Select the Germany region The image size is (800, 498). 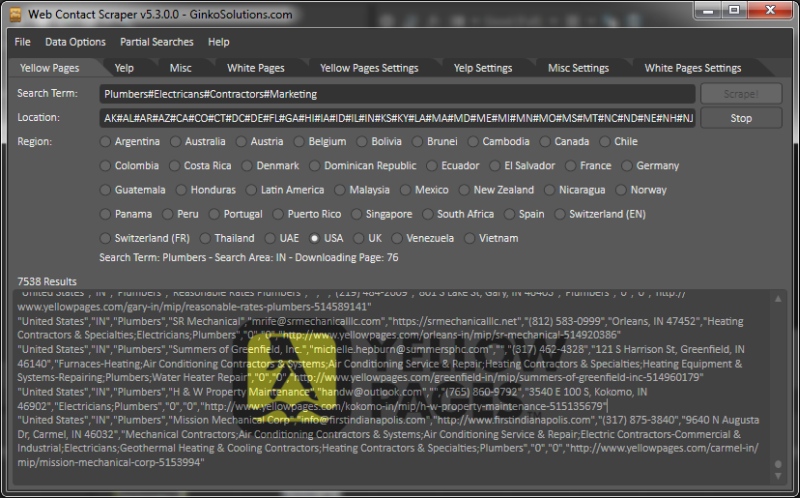[651, 165]
